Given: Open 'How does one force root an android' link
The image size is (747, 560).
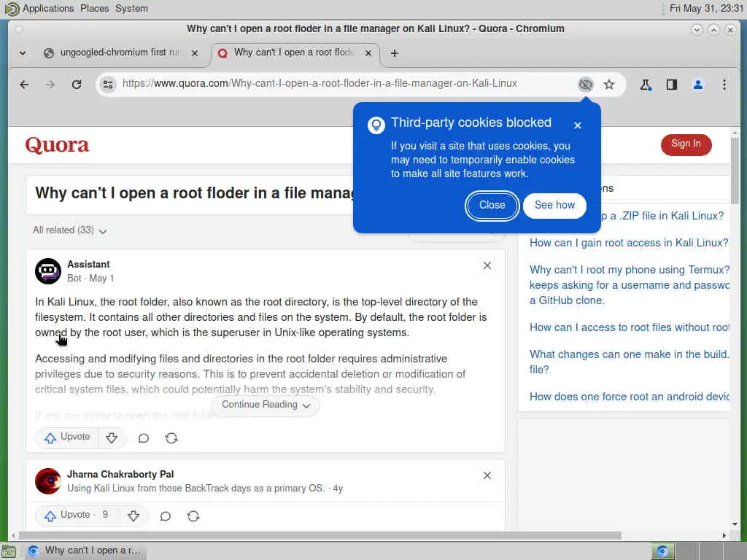Looking at the screenshot, I should pyautogui.click(x=629, y=397).
